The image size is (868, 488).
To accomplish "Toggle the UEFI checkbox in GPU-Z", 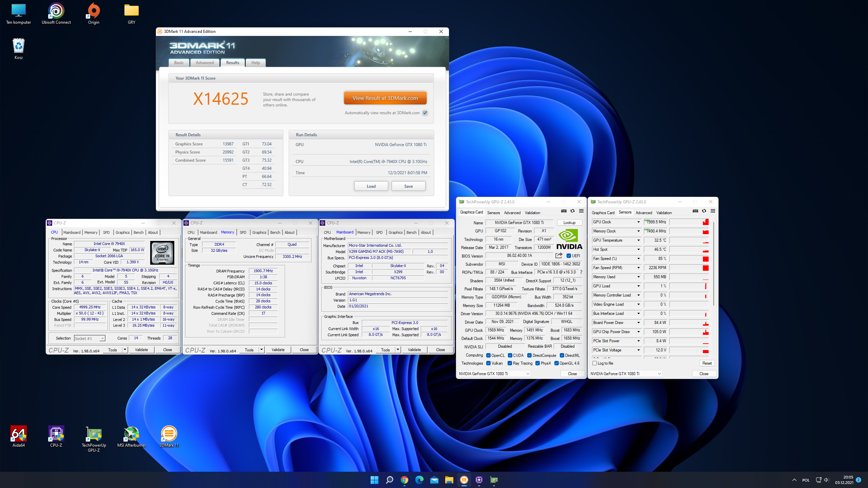I will (569, 256).
